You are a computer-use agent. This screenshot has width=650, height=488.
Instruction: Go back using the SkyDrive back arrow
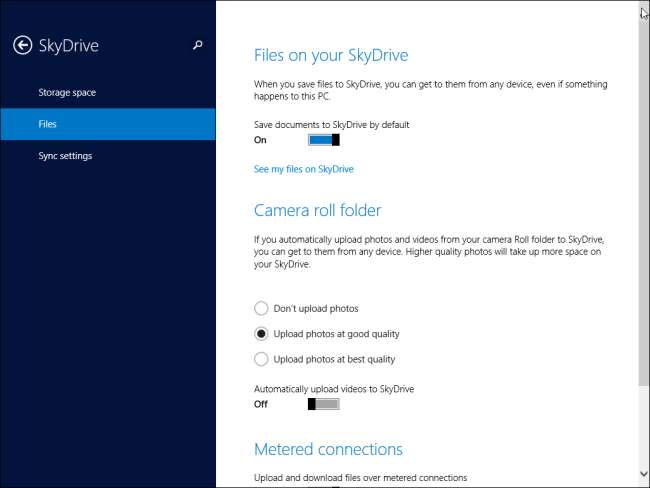tap(22, 45)
